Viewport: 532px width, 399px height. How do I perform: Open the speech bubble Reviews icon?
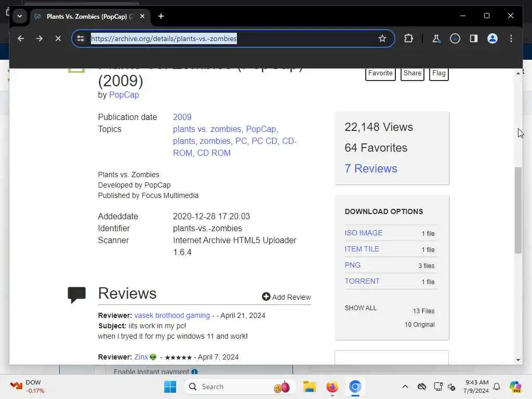point(77,295)
